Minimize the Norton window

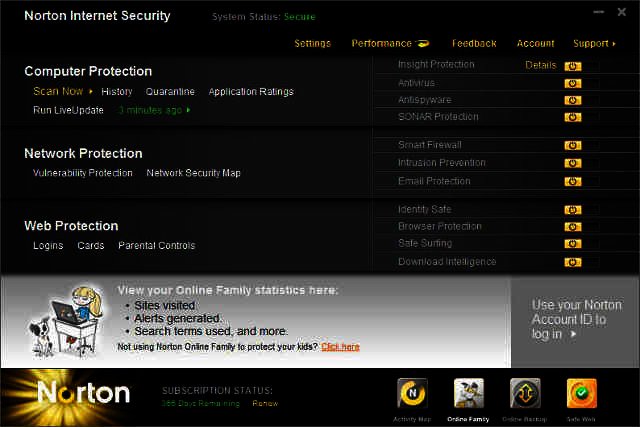(598, 12)
